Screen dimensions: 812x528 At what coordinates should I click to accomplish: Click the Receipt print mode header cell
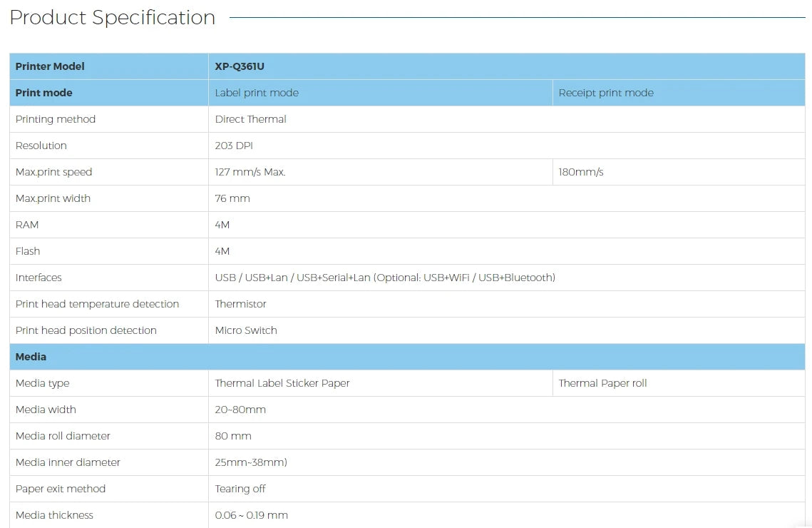[x=606, y=93]
